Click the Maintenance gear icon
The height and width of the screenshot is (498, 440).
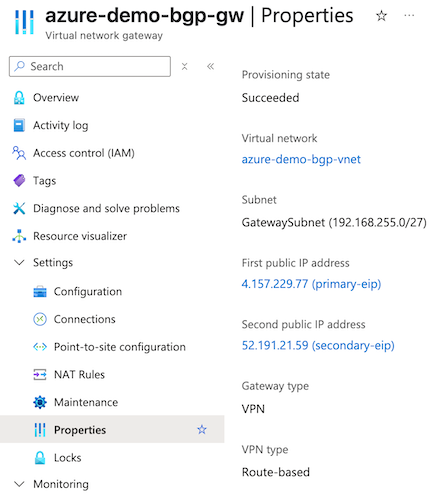pos(40,402)
